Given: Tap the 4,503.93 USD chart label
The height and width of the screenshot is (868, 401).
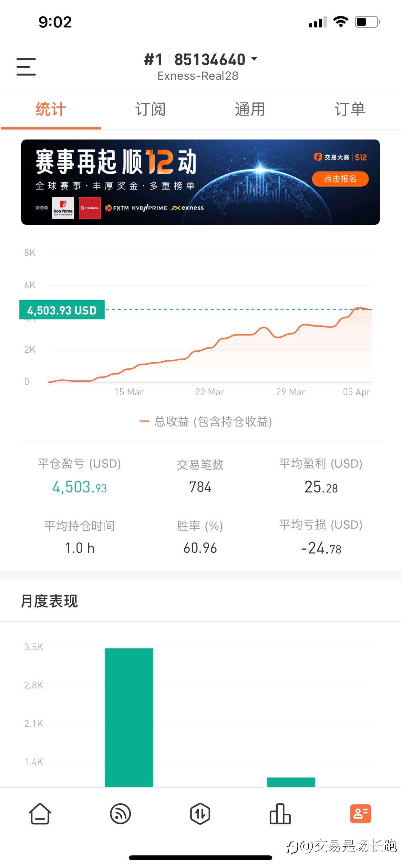Looking at the screenshot, I should click(62, 310).
